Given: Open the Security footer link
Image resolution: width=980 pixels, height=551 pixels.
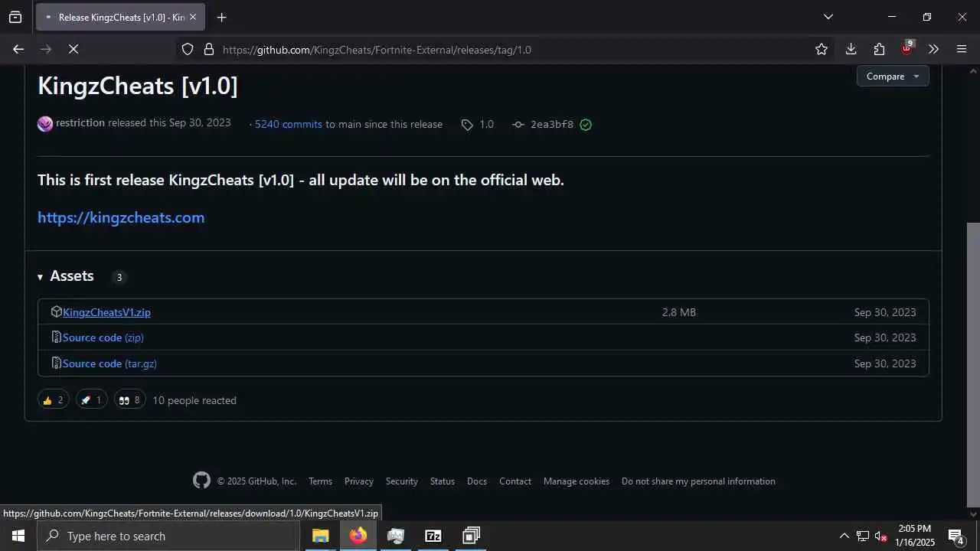Looking at the screenshot, I should (402, 481).
